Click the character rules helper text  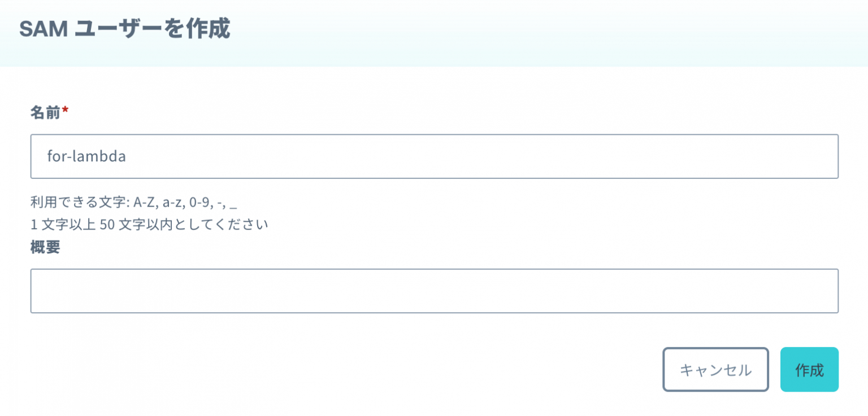click(x=133, y=202)
